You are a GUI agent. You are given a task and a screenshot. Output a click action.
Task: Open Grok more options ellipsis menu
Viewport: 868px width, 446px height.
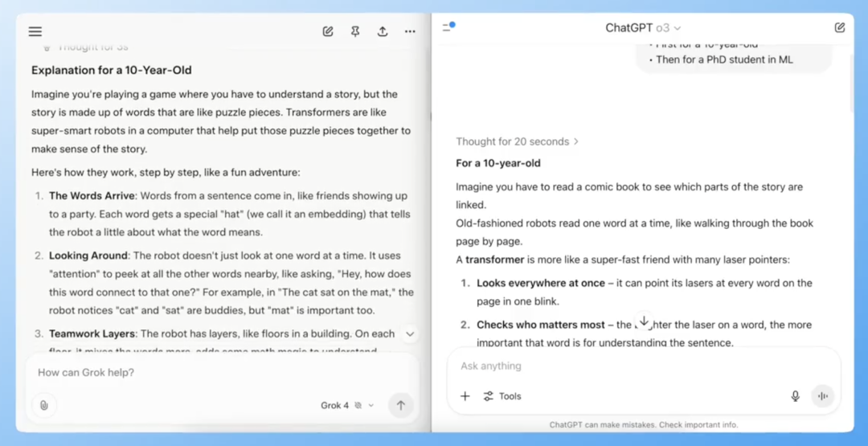coord(410,31)
